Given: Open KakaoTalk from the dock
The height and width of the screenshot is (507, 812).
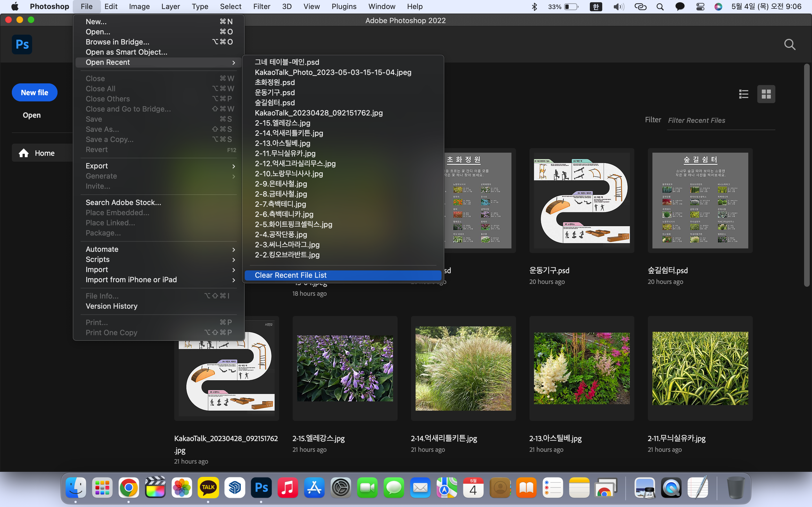Looking at the screenshot, I should [208, 487].
